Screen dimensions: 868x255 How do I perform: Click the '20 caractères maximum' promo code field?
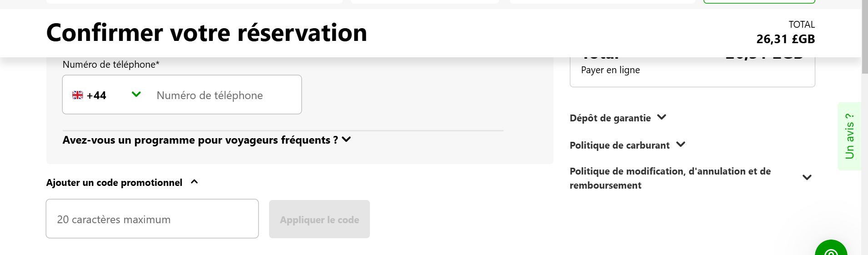(x=152, y=219)
